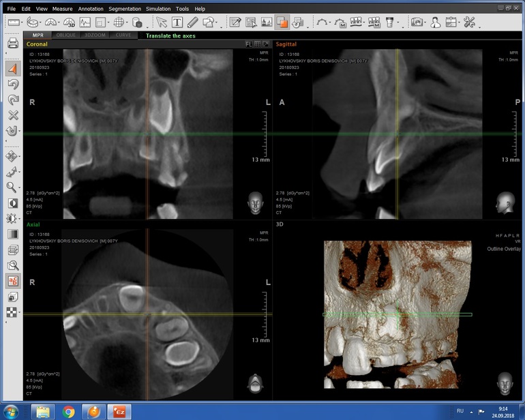Click the head orientation thumbnail in Coronal view

(256, 202)
